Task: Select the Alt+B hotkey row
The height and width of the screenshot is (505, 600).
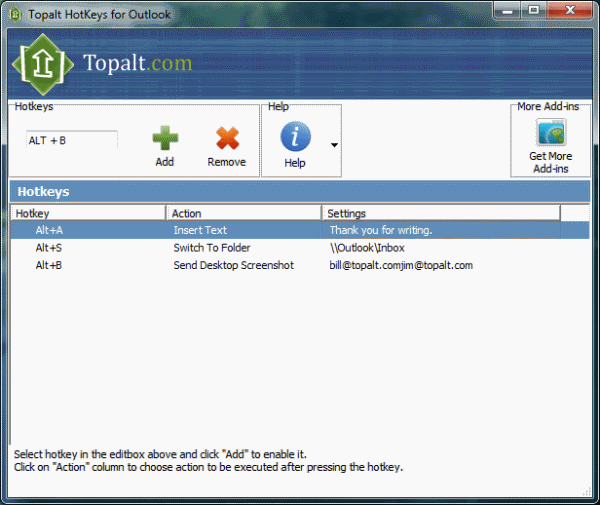Action: [x=300, y=265]
